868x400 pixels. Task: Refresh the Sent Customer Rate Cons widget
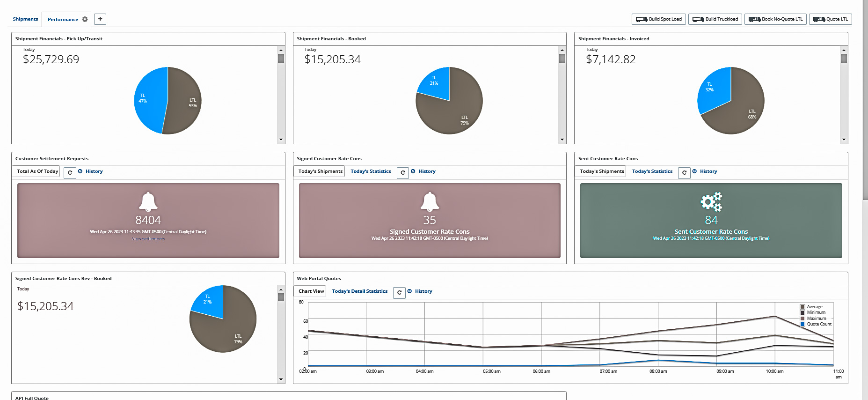click(x=684, y=172)
